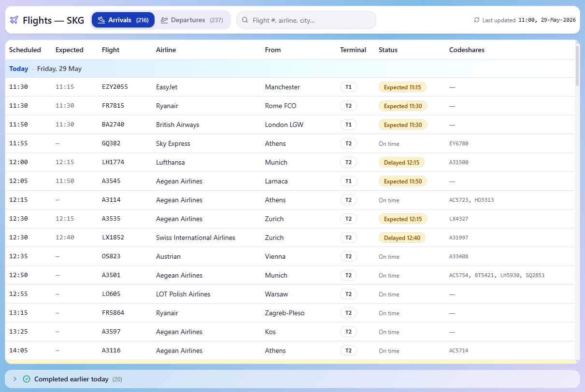585x392 pixels.
Task: Switch to the Departures tab
Action: coord(192,20)
